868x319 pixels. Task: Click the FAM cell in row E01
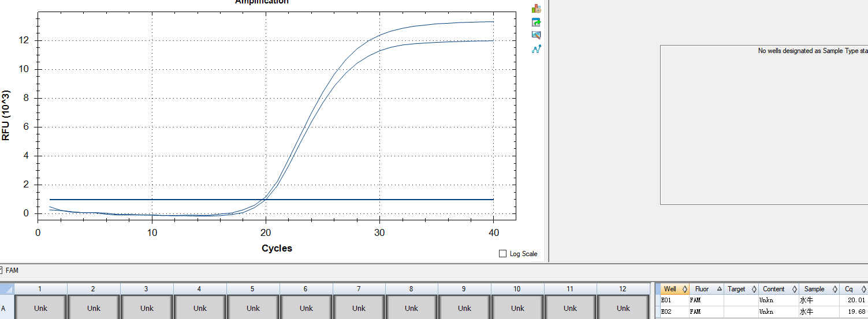(x=706, y=300)
